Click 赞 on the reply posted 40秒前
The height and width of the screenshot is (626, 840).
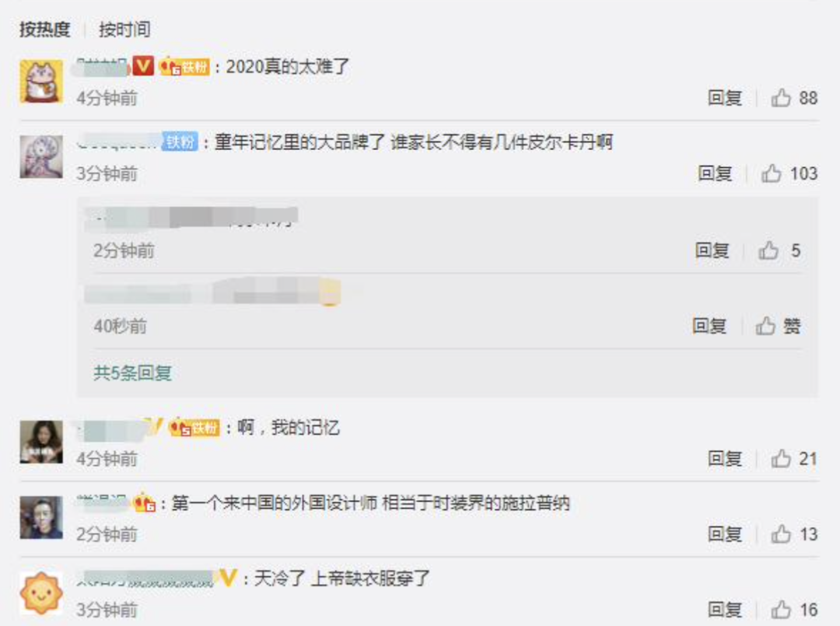778,326
